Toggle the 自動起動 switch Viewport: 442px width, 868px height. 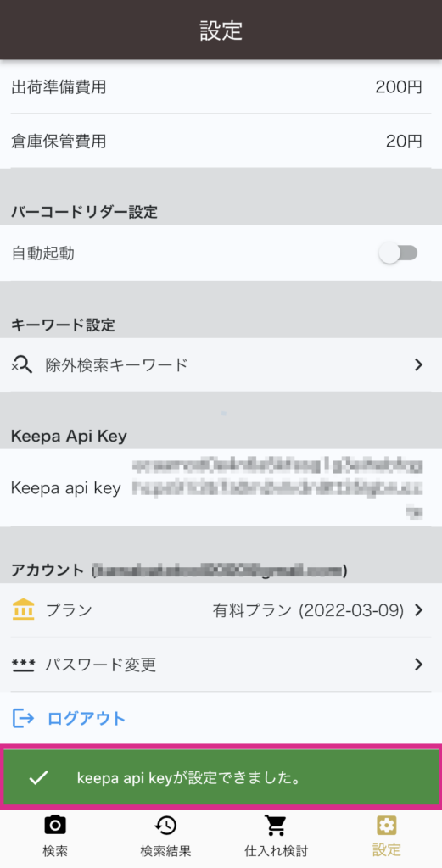[398, 253]
